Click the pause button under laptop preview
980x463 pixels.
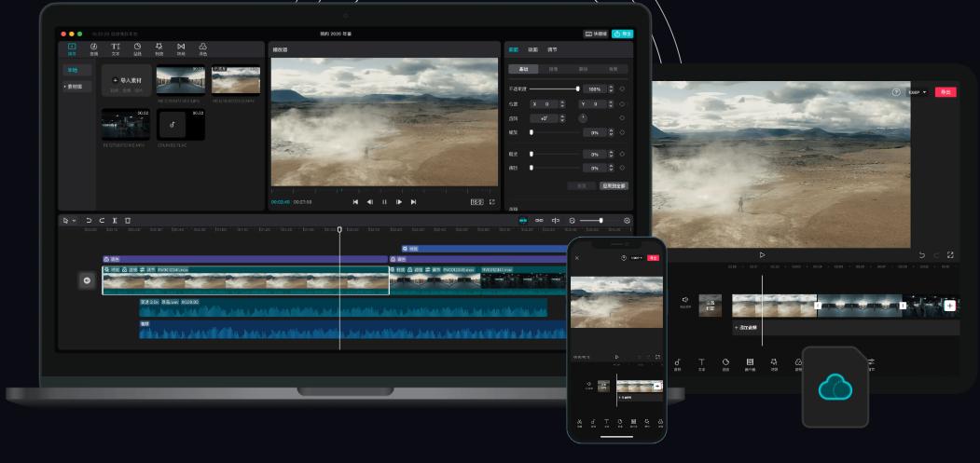pyautogui.click(x=384, y=201)
